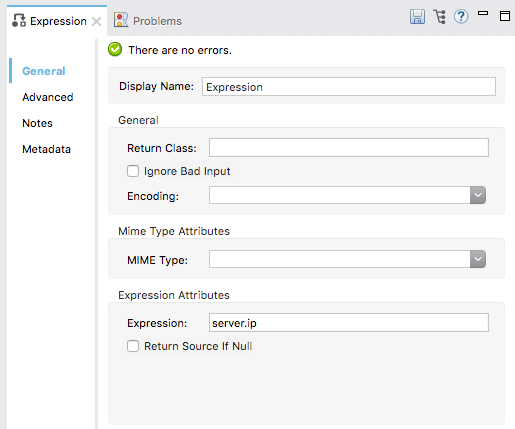The image size is (515, 429).
Task: Click the green no-errors checkmark icon
Action: click(115, 49)
